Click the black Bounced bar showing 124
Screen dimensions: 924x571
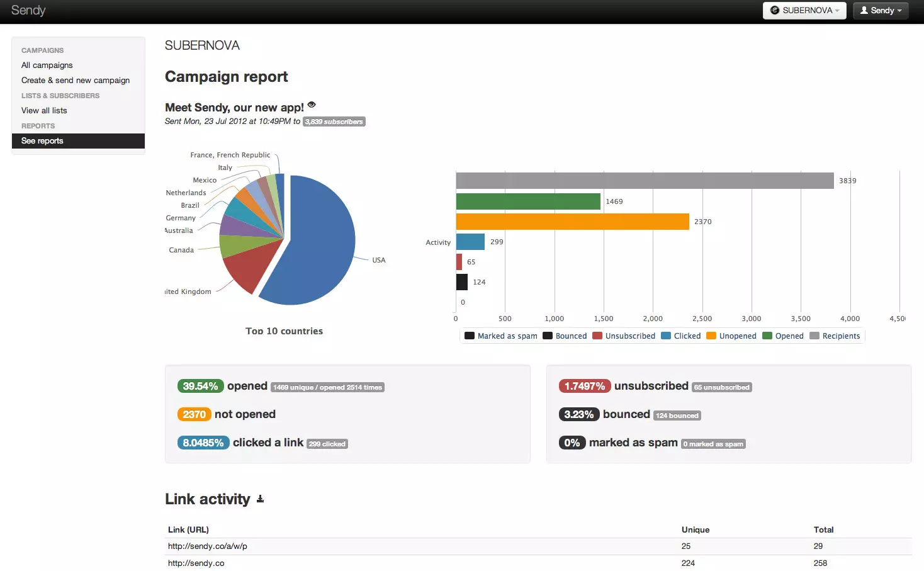(x=462, y=282)
